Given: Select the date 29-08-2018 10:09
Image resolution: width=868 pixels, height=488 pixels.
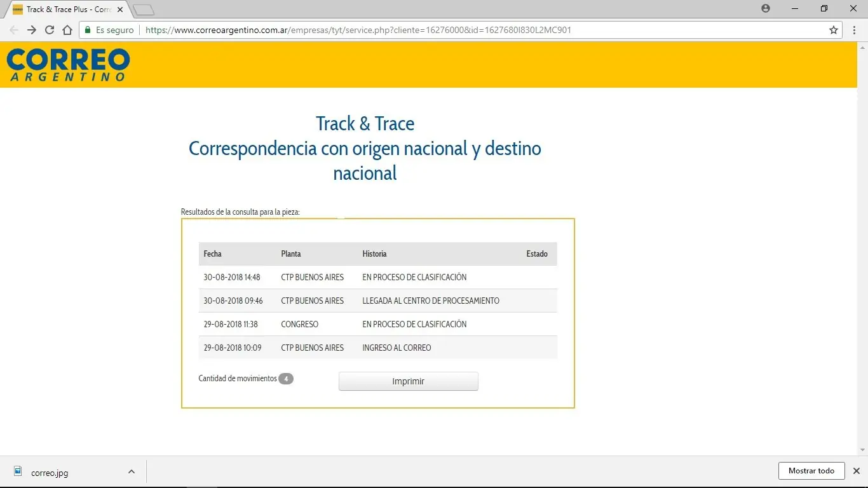Looking at the screenshot, I should pos(233,348).
